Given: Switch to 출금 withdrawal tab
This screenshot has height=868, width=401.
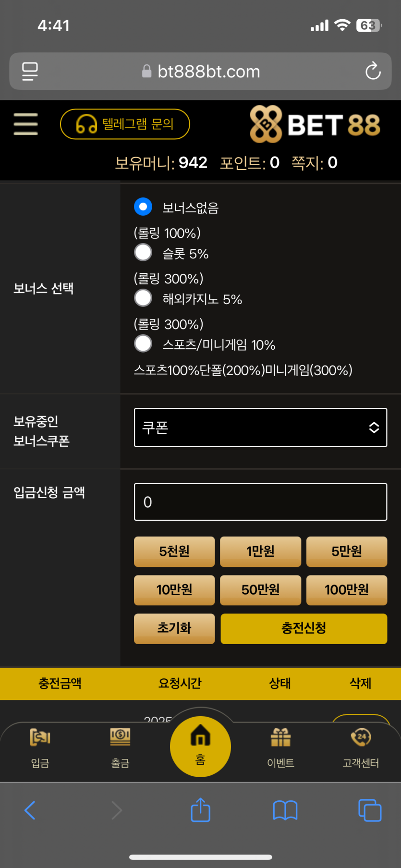Looking at the screenshot, I should click(120, 746).
